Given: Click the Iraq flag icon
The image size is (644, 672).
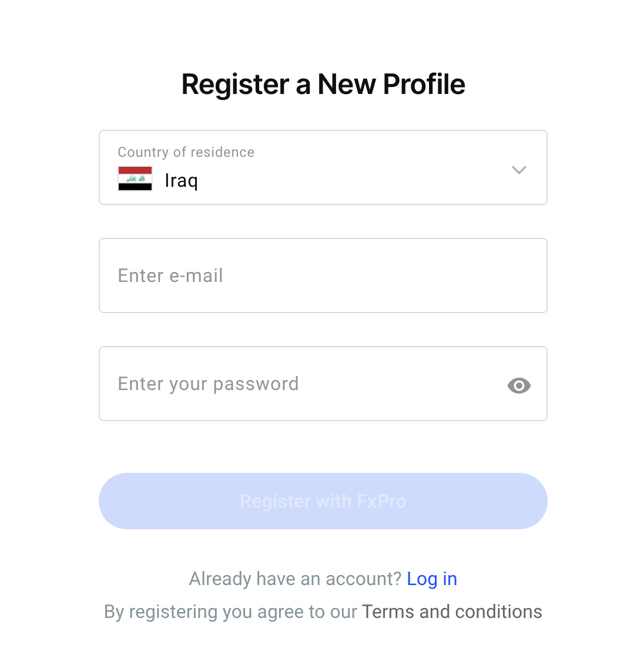Looking at the screenshot, I should coord(135,179).
